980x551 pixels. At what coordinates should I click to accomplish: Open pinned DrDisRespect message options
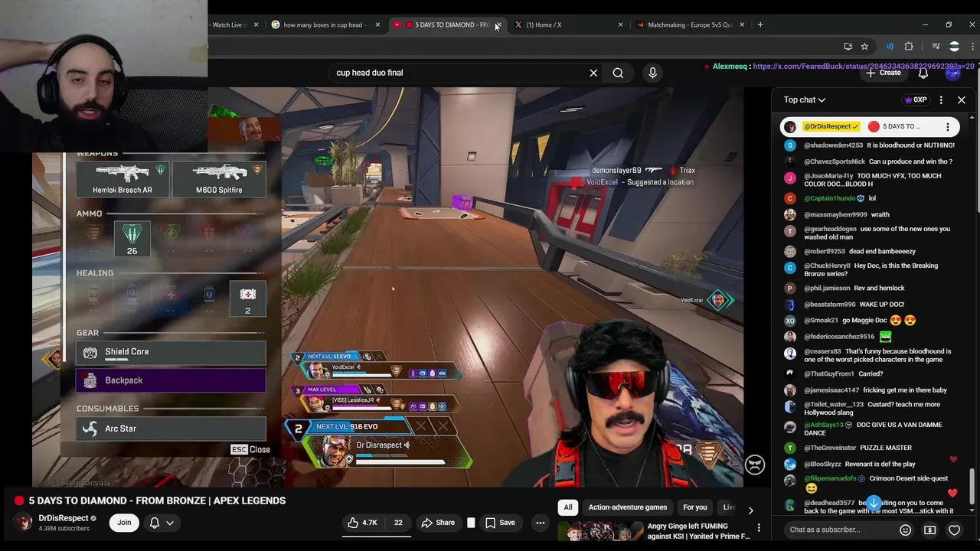tap(948, 126)
